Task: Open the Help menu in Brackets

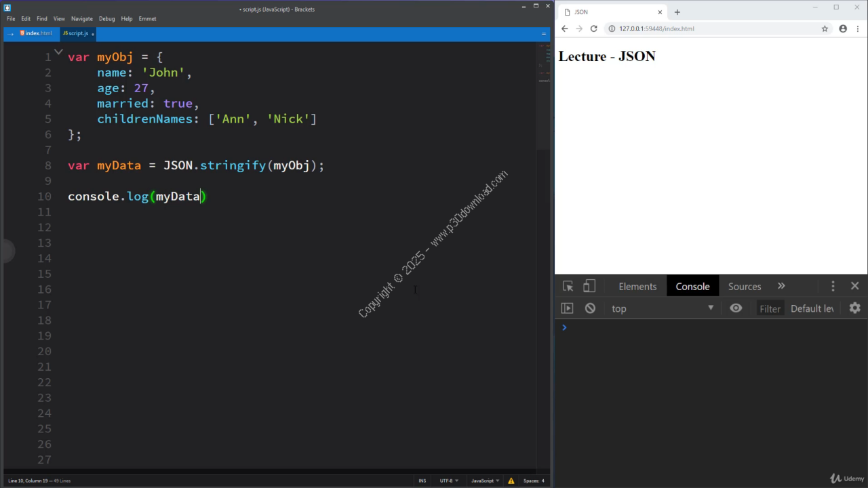Action: [127, 19]
